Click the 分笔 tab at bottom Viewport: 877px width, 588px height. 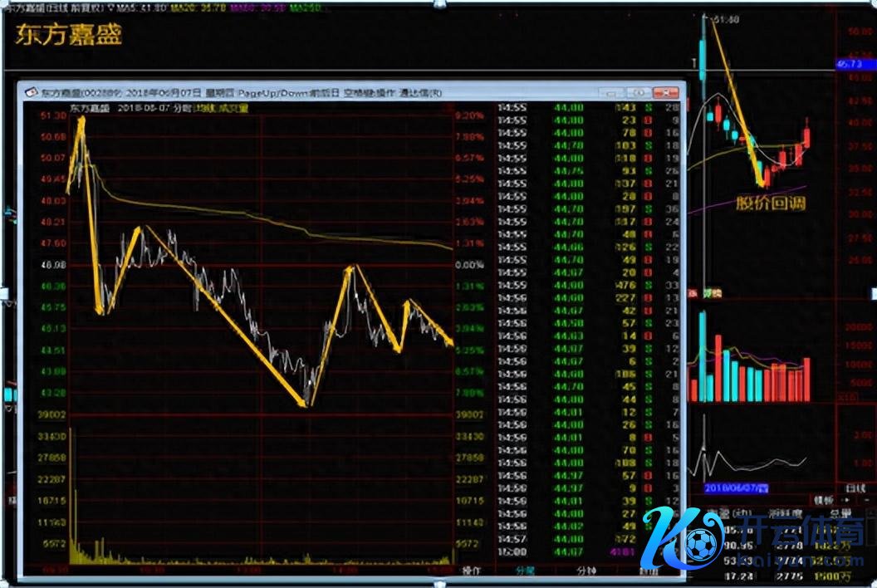pos(524,571)
